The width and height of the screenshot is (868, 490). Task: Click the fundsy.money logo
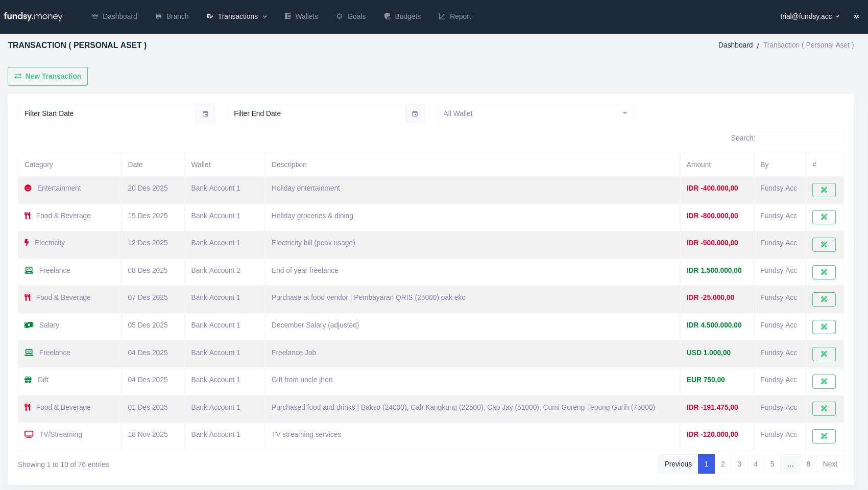coord(33,16)
